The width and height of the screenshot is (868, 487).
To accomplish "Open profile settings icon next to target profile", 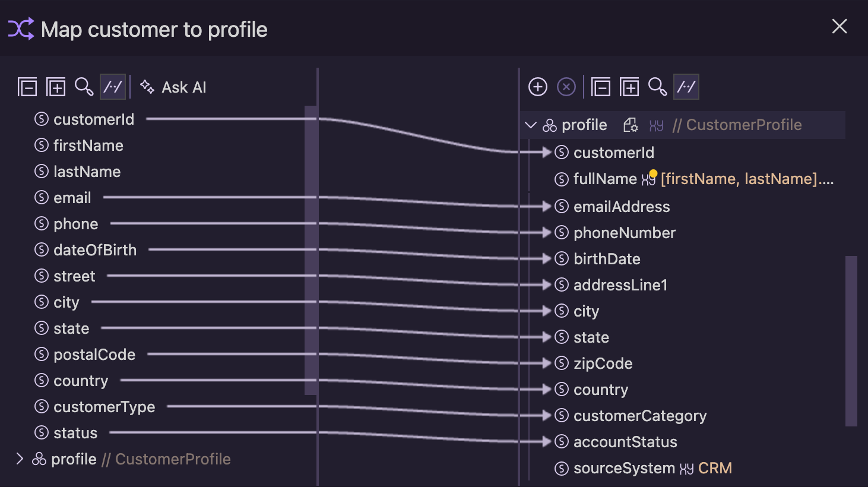I will click(x=631, y=125).
